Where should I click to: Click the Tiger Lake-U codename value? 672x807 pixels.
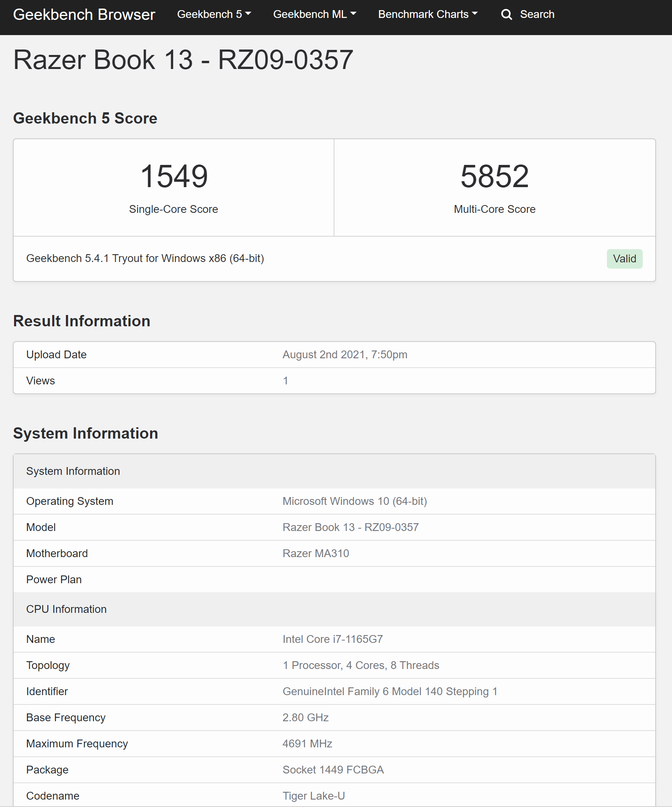click(x=313, y=796)
